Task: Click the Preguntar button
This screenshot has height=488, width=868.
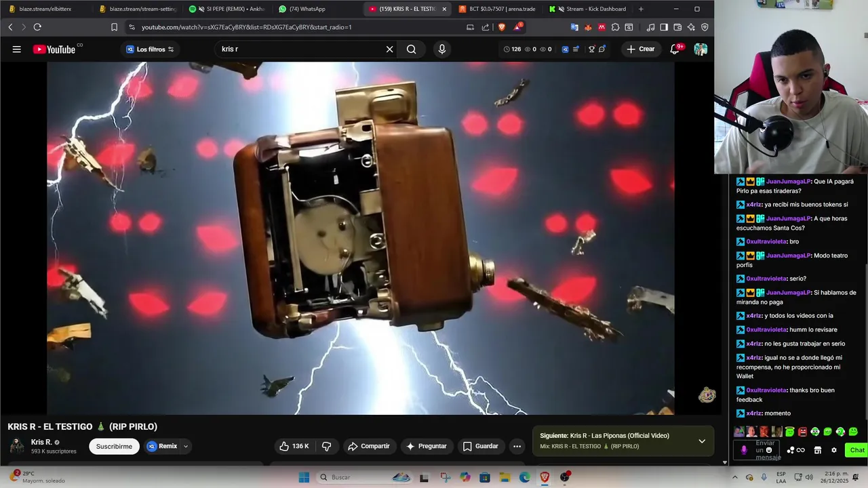Action: 426,446
